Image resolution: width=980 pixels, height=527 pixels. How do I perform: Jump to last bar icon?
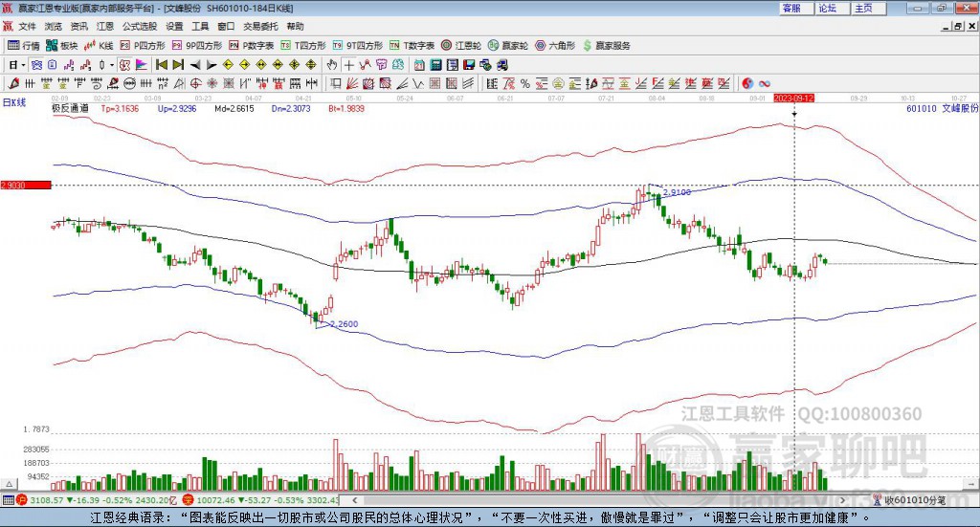[178, 65]
